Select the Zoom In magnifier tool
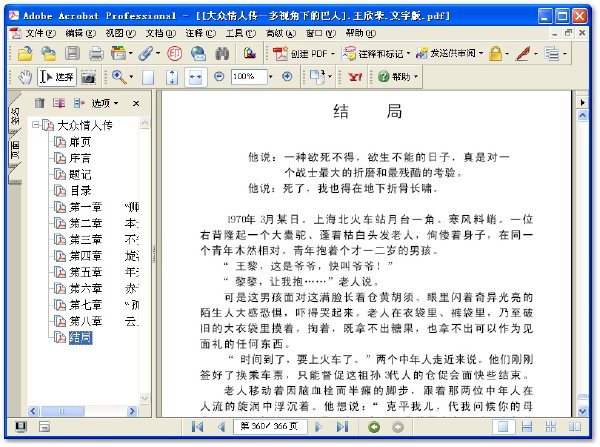600x447 pixels. 119,77
